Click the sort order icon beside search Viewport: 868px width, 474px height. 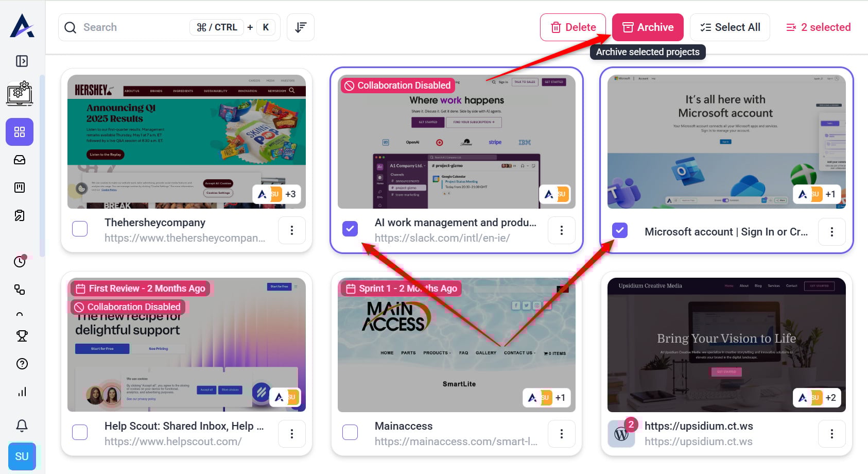301,27
